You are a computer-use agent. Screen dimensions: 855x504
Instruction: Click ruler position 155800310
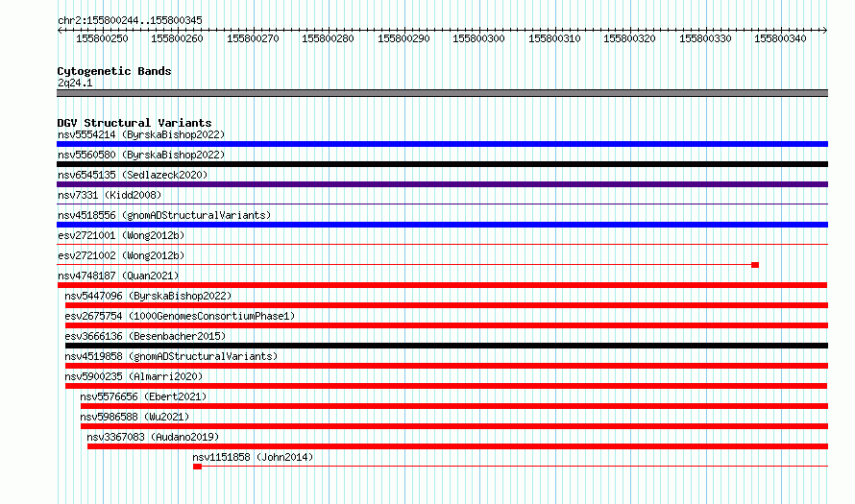[x=554, y=38]
